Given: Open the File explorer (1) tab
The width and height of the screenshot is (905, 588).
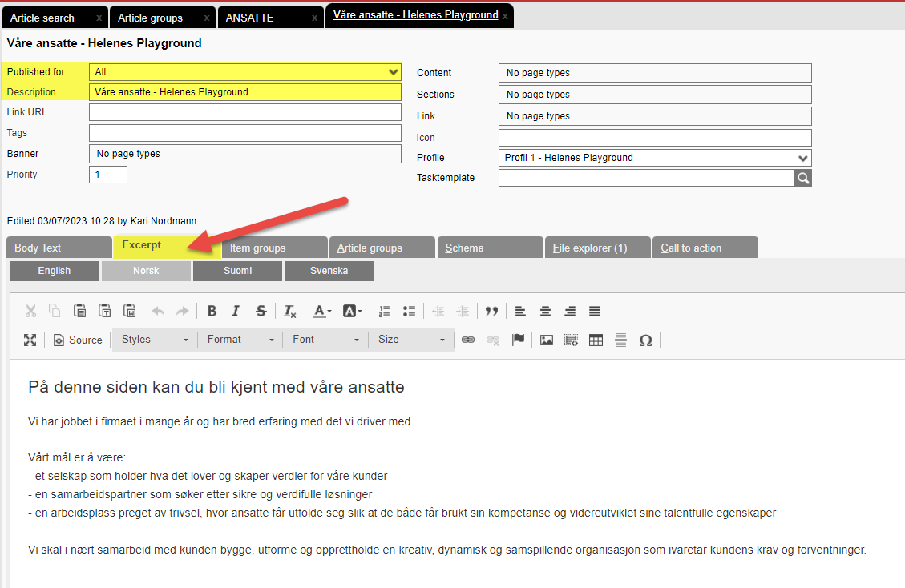Looking at the screenshot, I should [598, 248].
